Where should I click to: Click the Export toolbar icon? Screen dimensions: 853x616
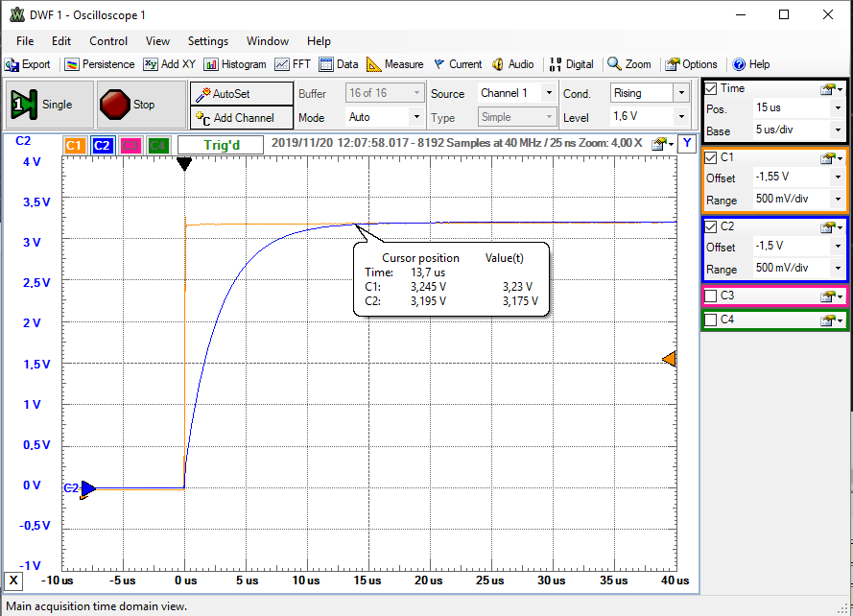28,64
